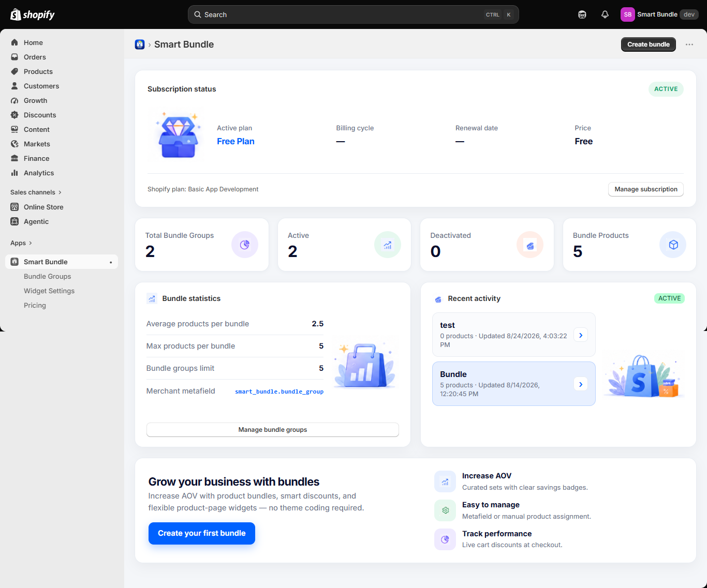
Task: Click the Customers person icon
Action: (14, 86)
